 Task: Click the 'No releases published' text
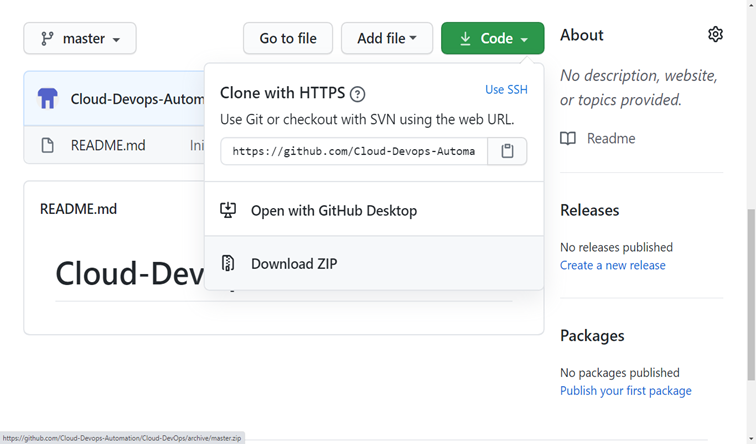(x=616, y=247)
